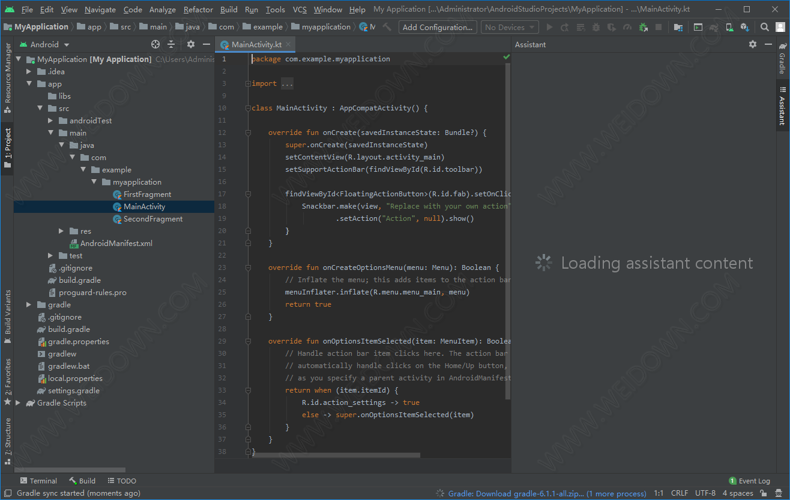The width and height of the screenshot is (790, 500).
Task: Click the green inspection checkmark in editor
Action: click(506, 57)
